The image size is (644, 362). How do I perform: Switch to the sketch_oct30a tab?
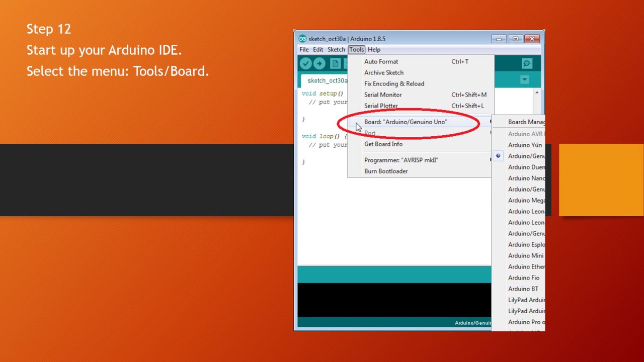(x=325, y=80)
